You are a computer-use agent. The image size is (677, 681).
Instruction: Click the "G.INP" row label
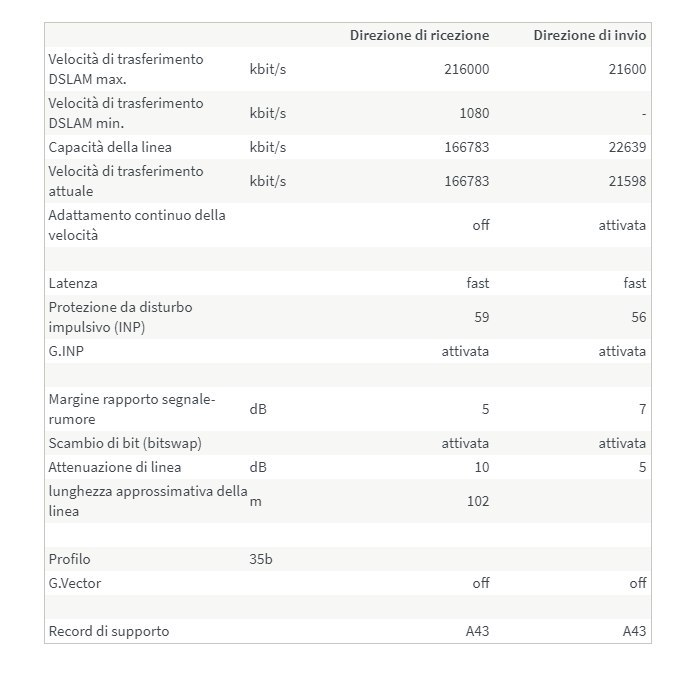pos(68,351)
